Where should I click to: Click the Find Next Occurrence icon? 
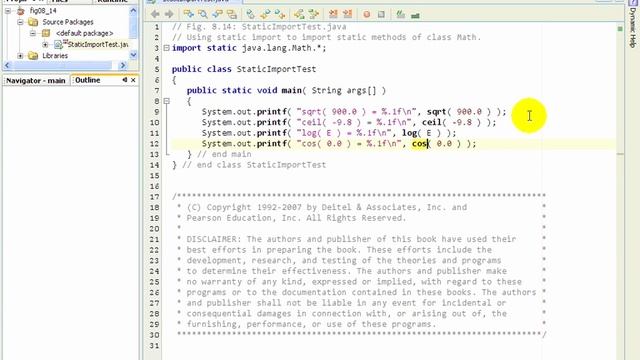pos(217,14)
